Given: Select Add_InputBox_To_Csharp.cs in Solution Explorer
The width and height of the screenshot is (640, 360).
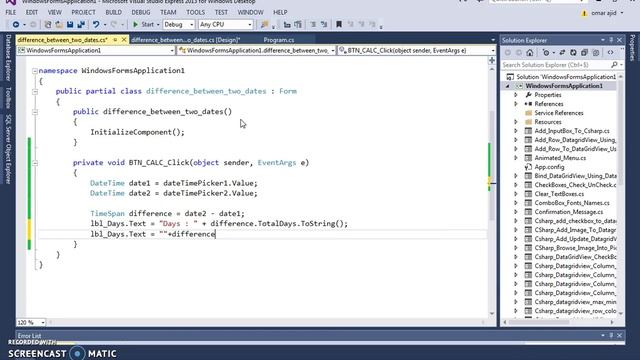Looking at the screenshot, I should (572, 131).
